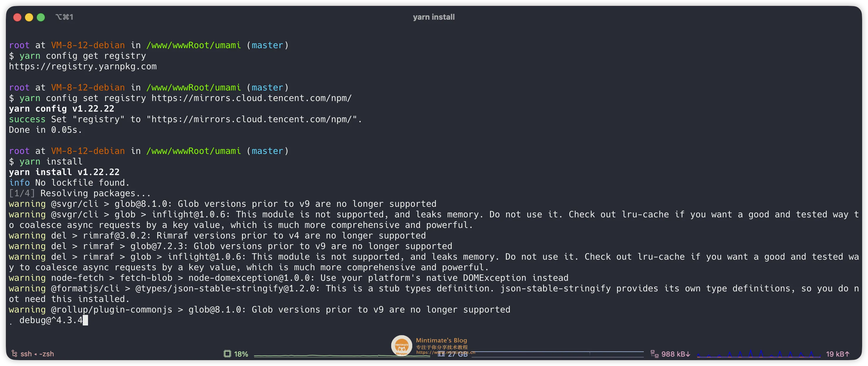Click the CPU chip icon in status bar

(x=227, y=354)
